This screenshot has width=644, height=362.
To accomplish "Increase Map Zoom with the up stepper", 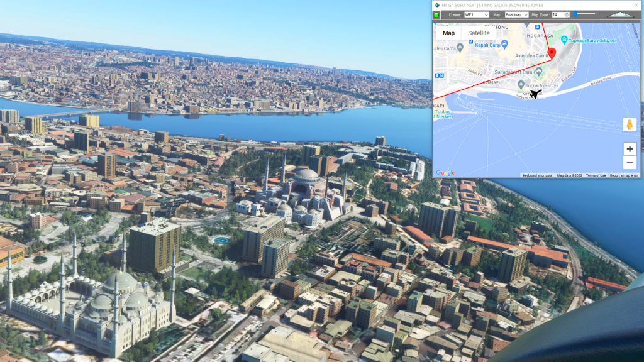I will [x=567, y=13].
